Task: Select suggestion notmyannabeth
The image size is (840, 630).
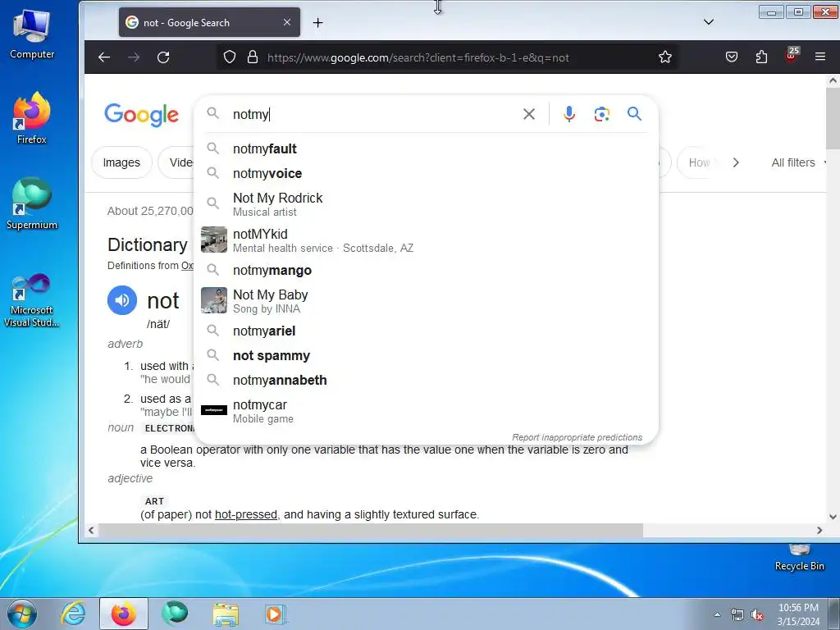Action: point(426,381)
